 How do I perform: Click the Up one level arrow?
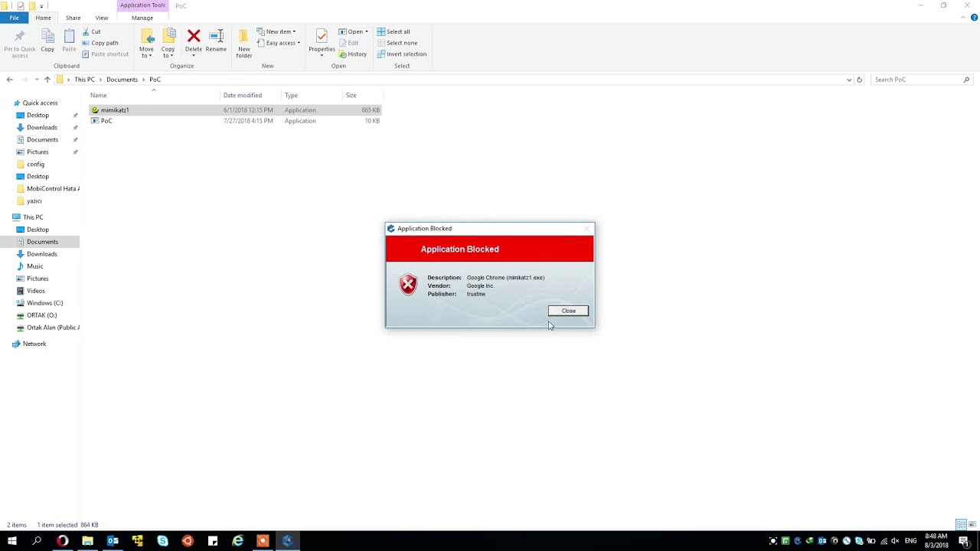(x=47, y=80)
